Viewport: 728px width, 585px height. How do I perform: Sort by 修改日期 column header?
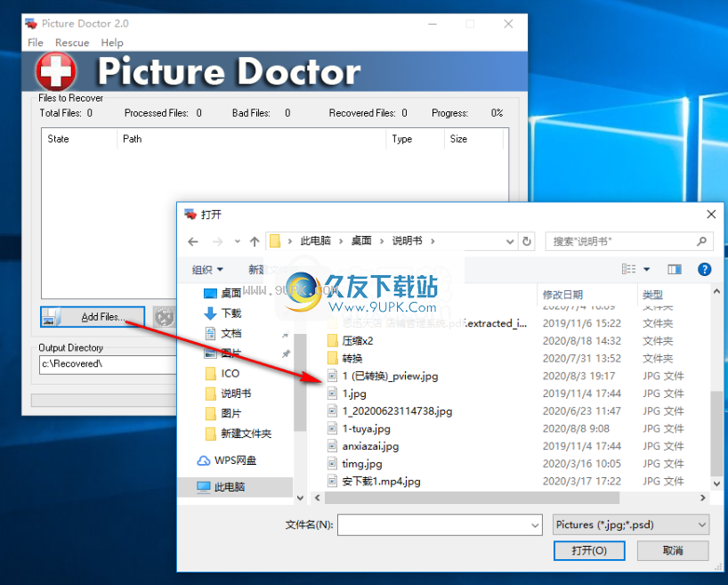click(562, 295)
